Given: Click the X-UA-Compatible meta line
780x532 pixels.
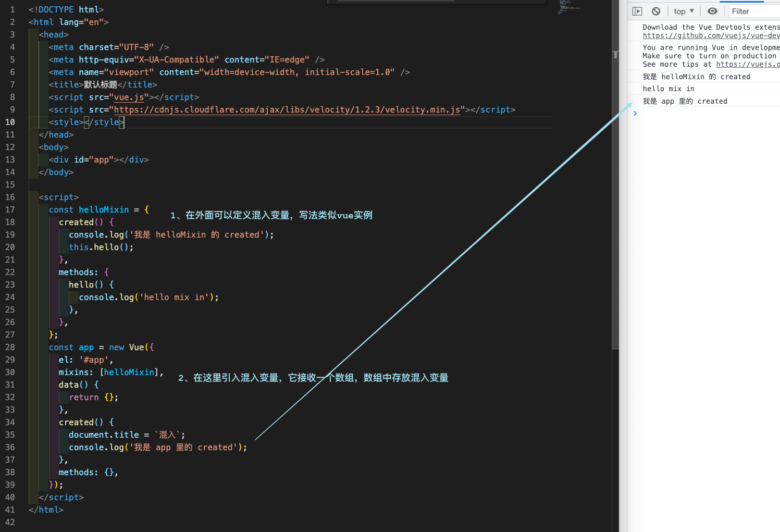Looking at the screenshot, I should 187,59.
